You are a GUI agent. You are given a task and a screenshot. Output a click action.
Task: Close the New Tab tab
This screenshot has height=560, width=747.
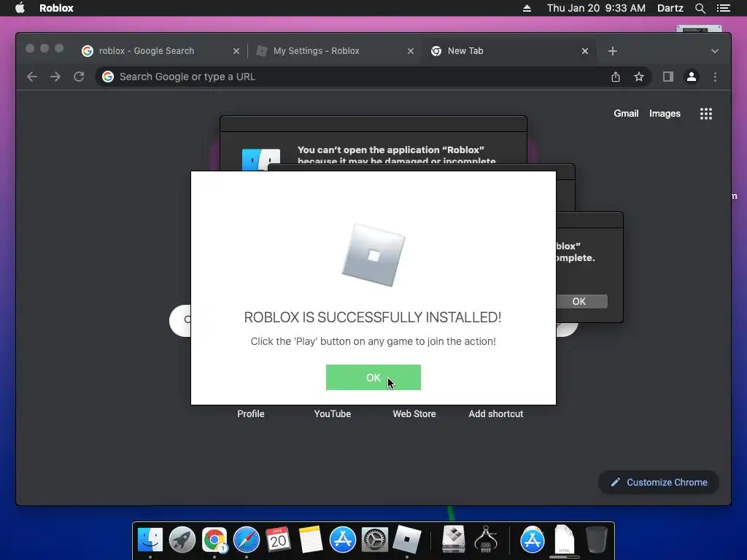point(585,51)
